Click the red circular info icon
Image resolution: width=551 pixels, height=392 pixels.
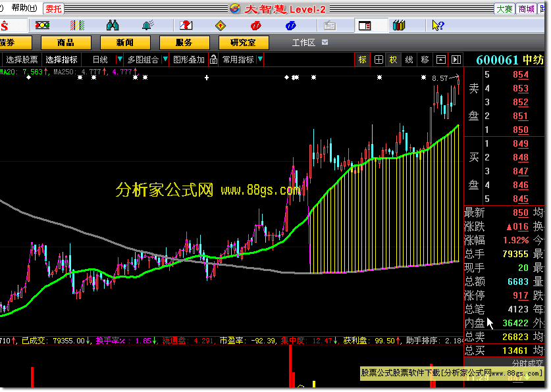[255, 26]
